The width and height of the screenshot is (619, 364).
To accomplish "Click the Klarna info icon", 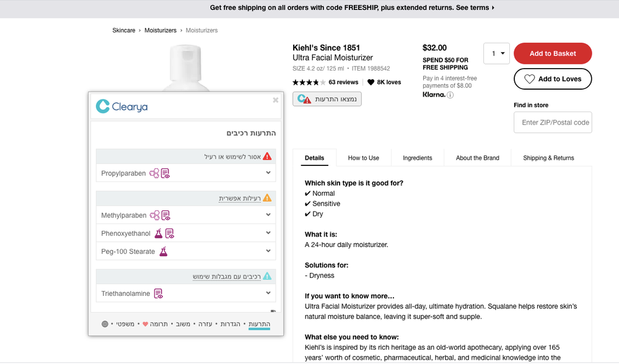I will click(450, 95).
